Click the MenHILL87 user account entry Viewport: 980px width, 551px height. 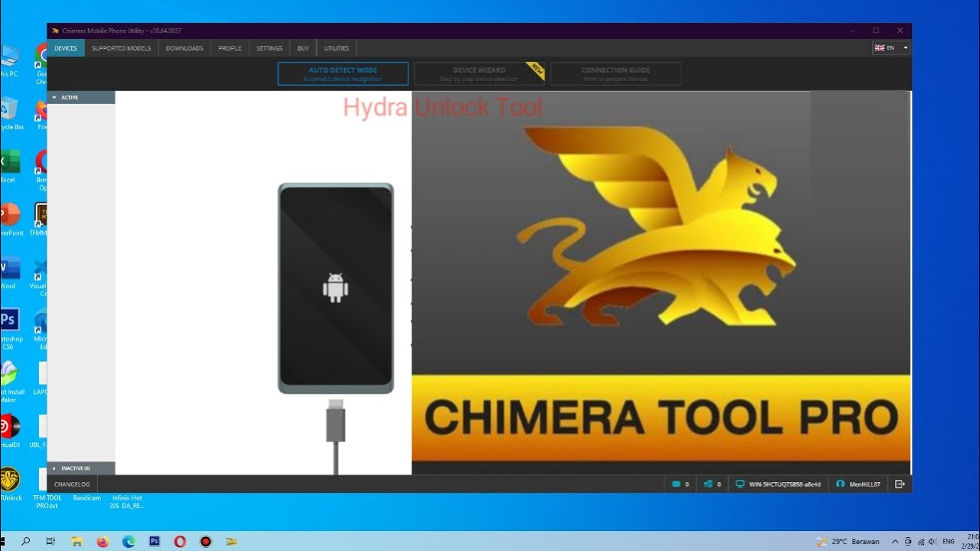pyautogui.click(x=858, y=484)
